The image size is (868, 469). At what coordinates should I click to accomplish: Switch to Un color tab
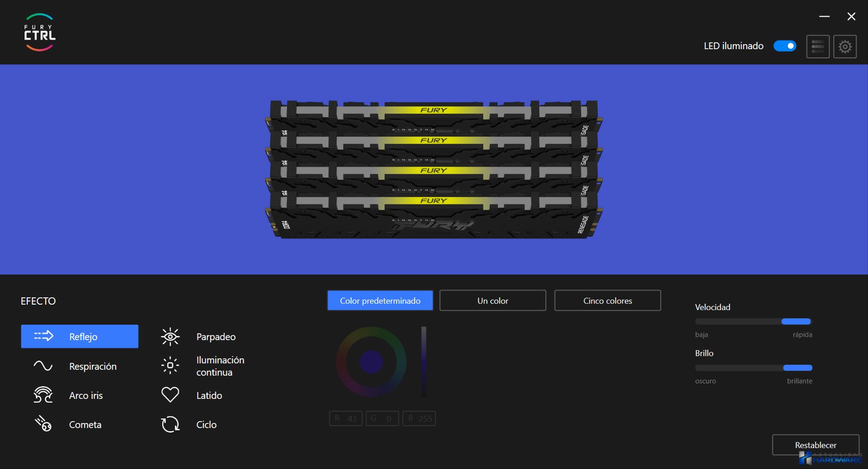click(x=493, y=301)
